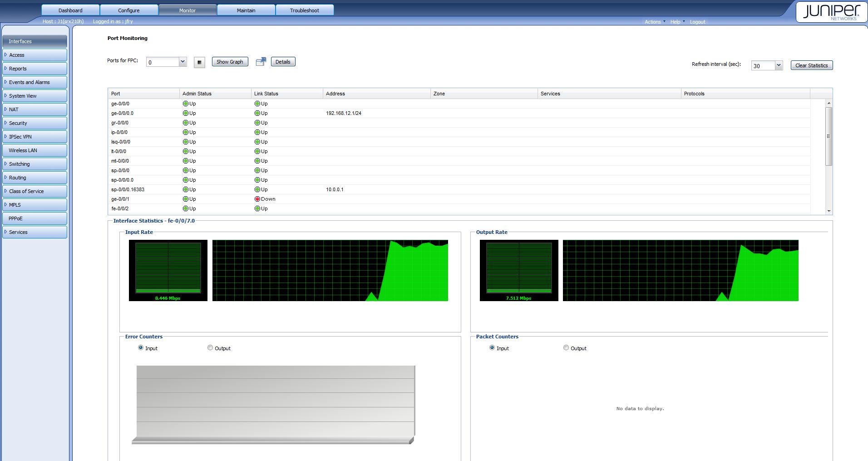Click the Input Rate 8.446 Mbps gauge
This screenshot has width=868, height=461.
click(168, 270)
